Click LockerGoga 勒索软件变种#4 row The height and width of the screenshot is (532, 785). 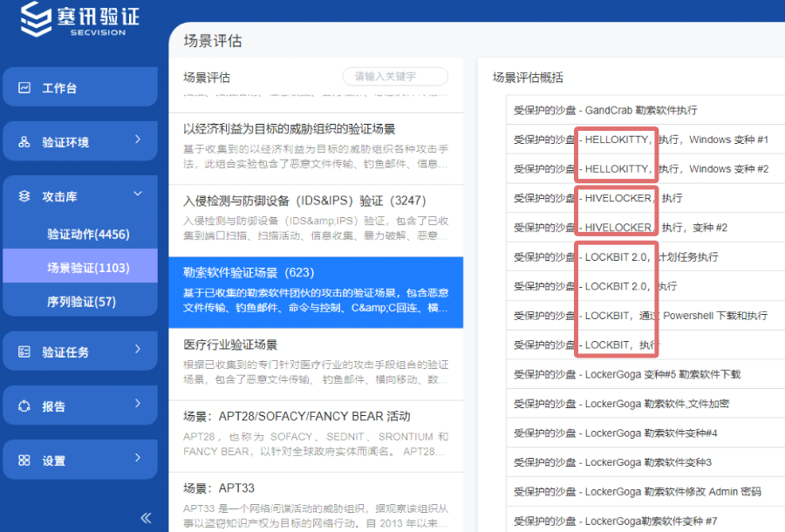click(645, 433)
